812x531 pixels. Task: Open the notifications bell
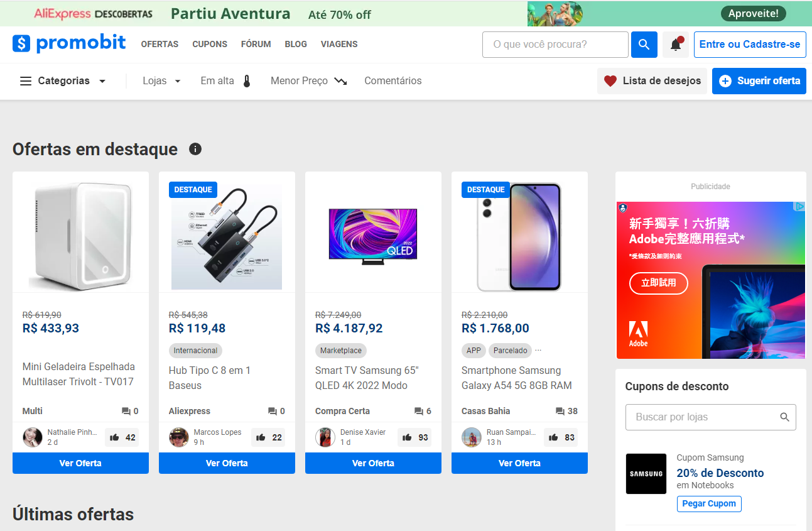pyautogui.click(x=676, y=45)
